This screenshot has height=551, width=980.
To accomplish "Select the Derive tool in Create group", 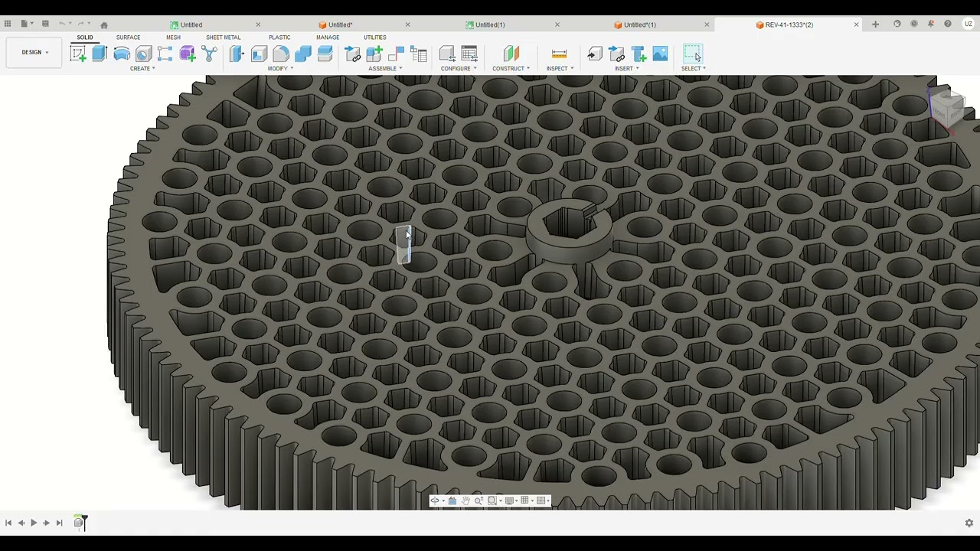I will (209, 54).
